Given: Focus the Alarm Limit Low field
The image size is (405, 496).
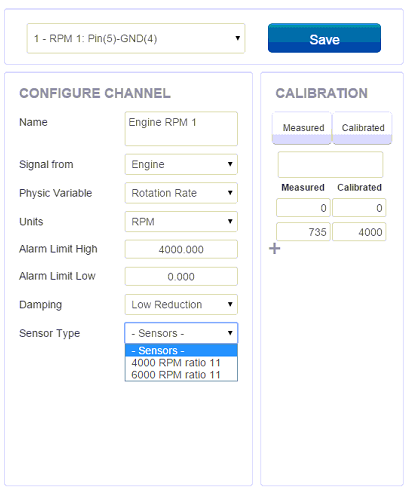Looking at the screenshot, I should tap(181, 276).
